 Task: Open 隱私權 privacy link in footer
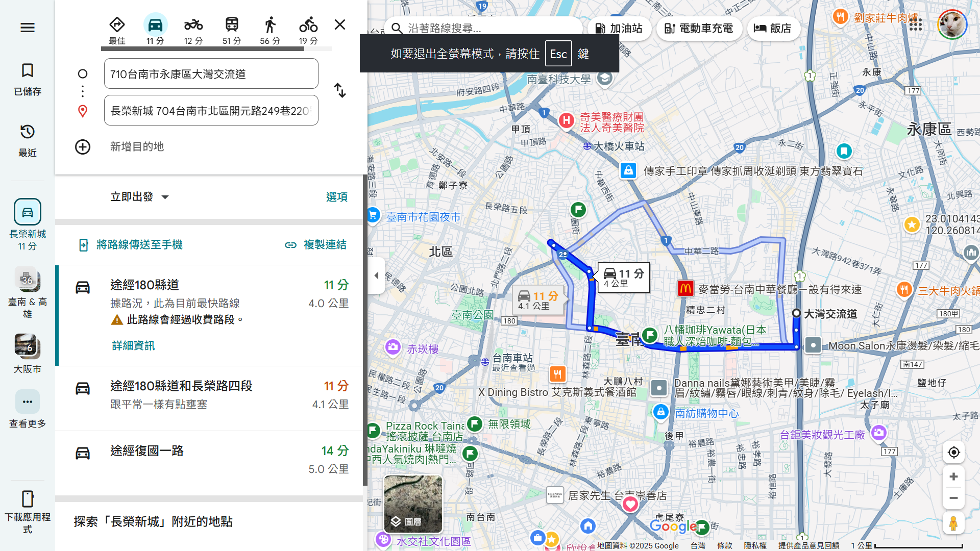coord(755,545)
